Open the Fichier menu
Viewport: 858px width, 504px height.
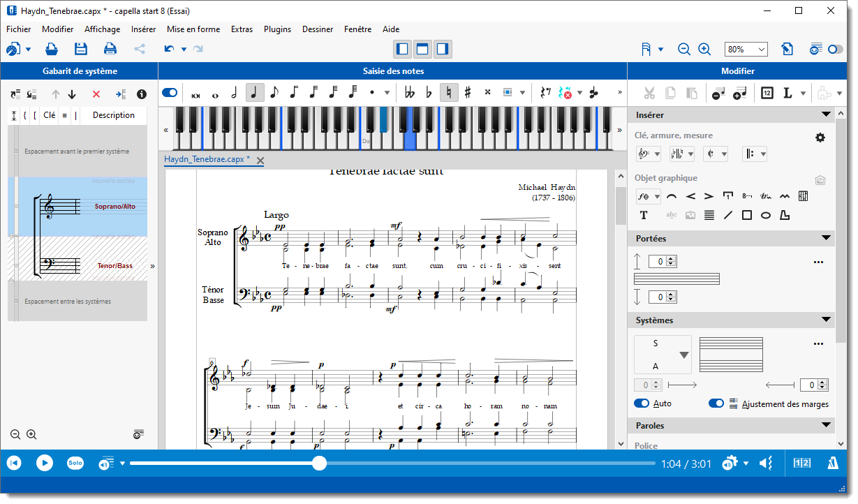(x=19, y=29)
